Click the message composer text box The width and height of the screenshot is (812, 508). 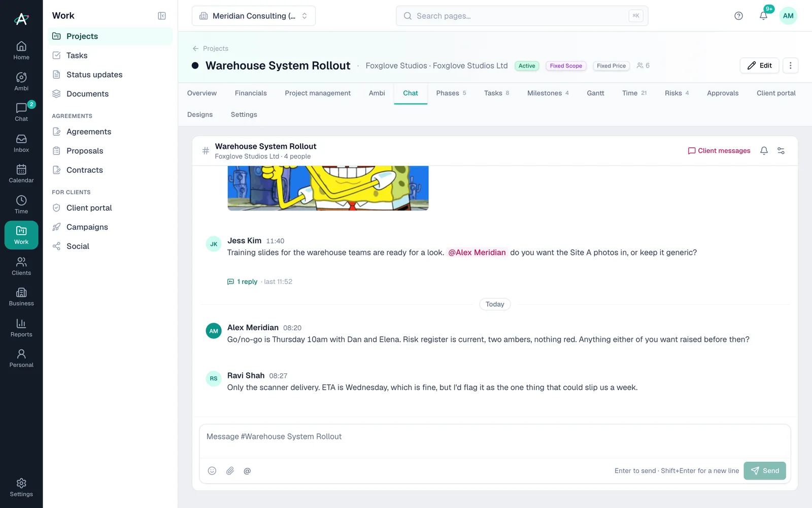(x=495, y=441)
